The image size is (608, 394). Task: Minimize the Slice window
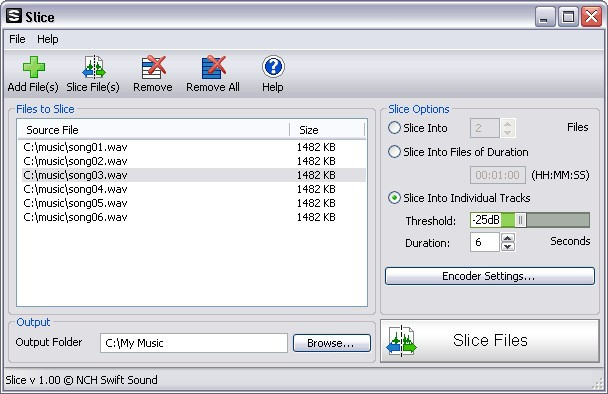point(544,17)
